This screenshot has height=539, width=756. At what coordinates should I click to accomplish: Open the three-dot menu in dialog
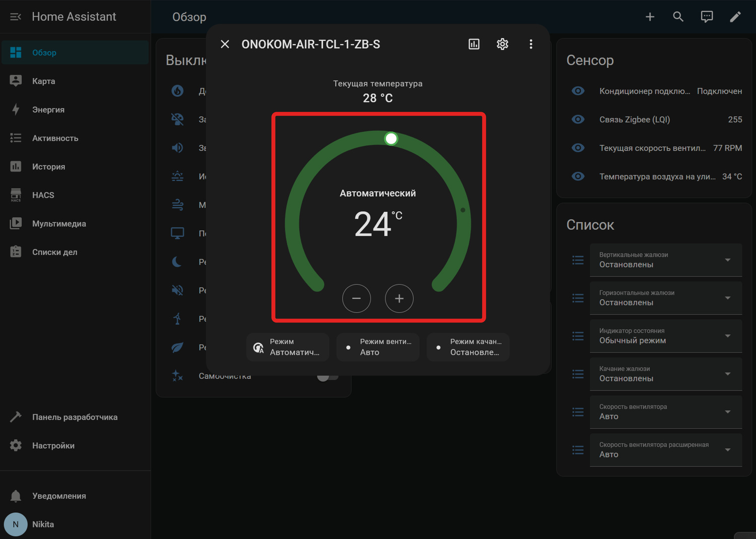(x=531, y=44)
